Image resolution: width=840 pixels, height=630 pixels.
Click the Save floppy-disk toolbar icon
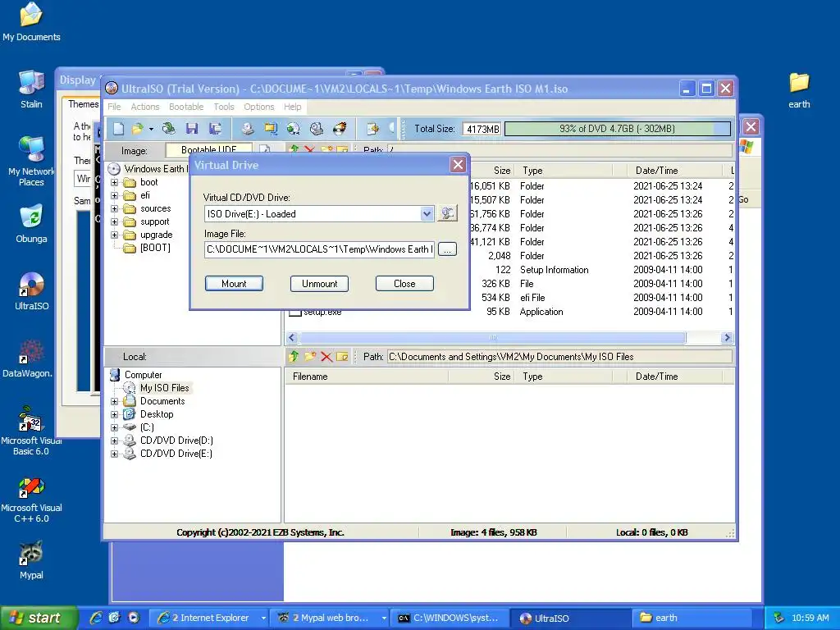(192, 129)
